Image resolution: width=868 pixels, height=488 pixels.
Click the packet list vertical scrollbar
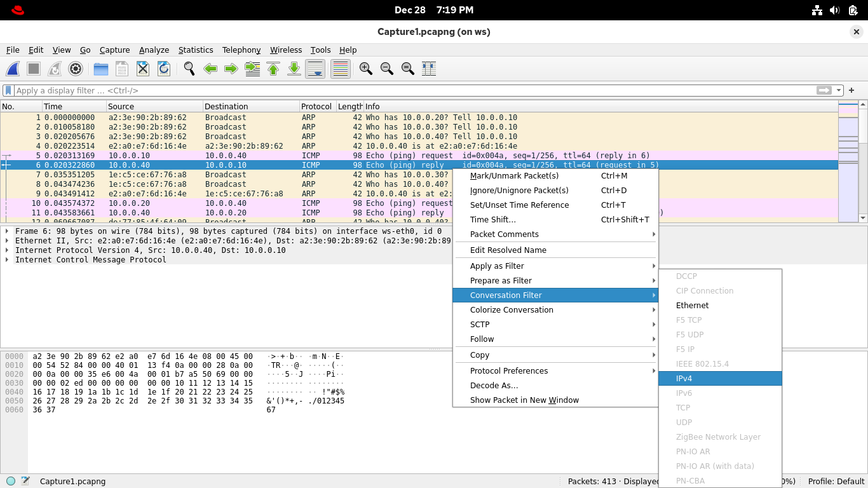click(863, 178)
